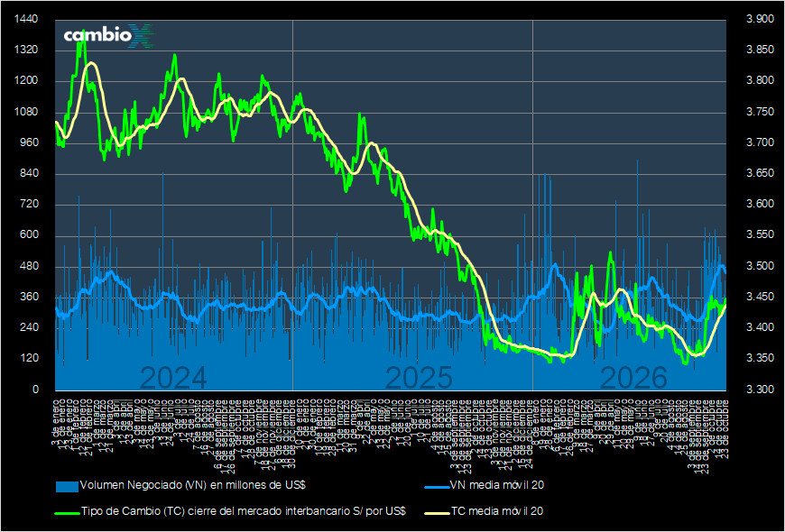Click the 2026 year label in chart

[633, 378]
